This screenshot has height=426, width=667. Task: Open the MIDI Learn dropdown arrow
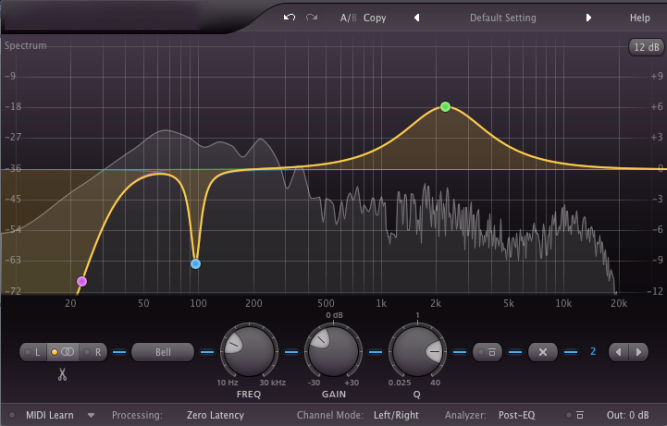click(x=91, y=415)
